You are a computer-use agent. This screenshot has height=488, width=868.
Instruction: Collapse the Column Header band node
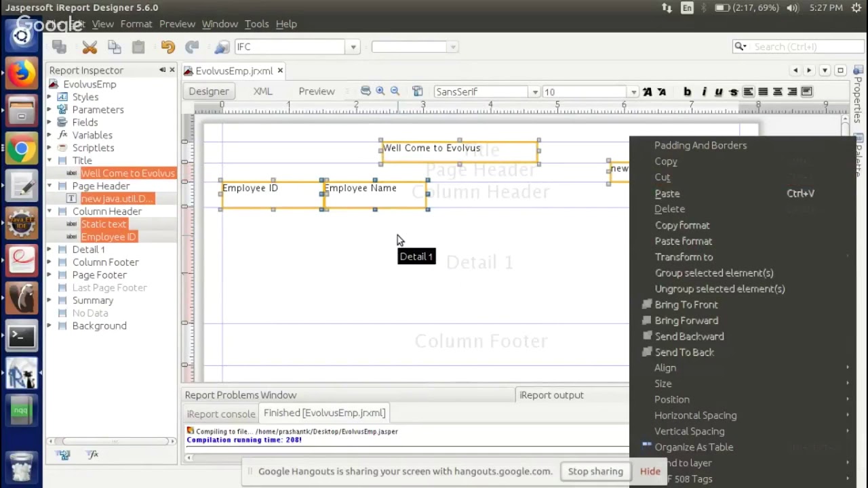coord(49,211)
